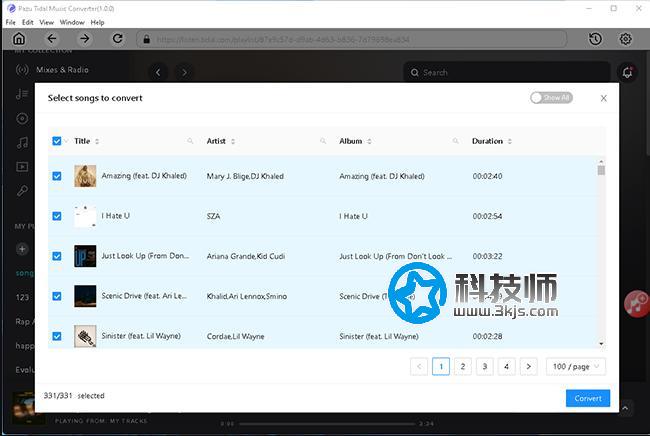Open the 123 playlist in sidebar
650x436 pixels.
point(22,297)
